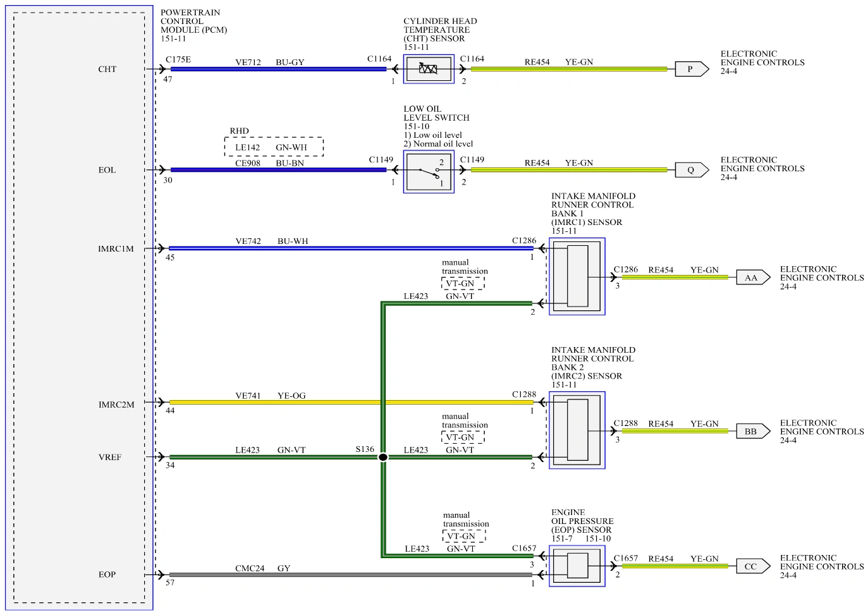The height and width of the screenshot is (615, 868).
Task: Open the off-page reference arrow BB
Action: click(x=753, y=432)
